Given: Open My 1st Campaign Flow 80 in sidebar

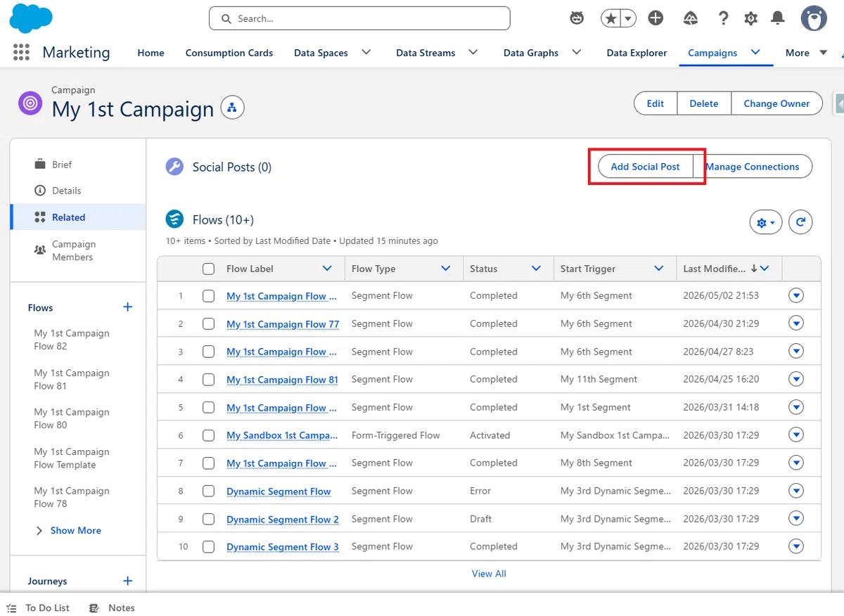Looking at the screenshot, I should point(72,418).
